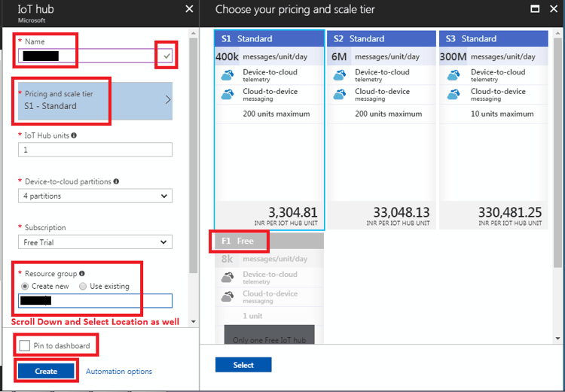Screen dimensions: 565x392
Task: Open Automation options link
Action: pyautogui.click(x=119, y=372)
